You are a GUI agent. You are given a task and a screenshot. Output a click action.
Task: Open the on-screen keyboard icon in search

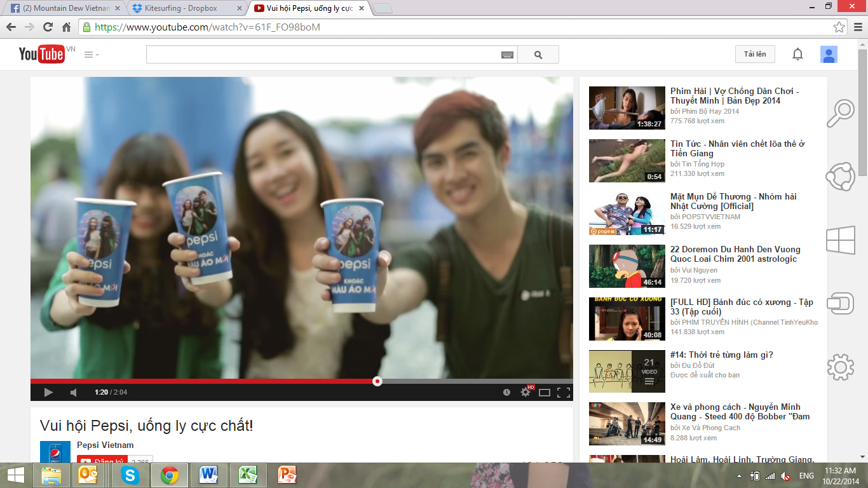[507, 55]
